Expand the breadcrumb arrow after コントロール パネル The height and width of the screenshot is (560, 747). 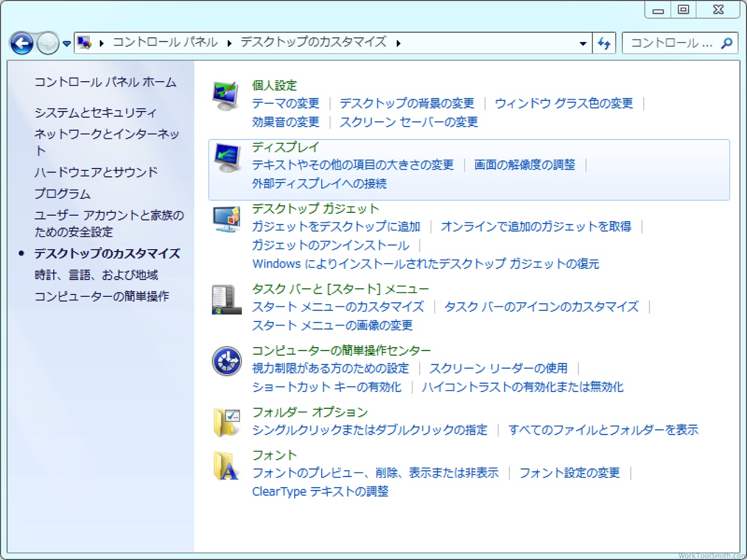(x=229, y=43)
